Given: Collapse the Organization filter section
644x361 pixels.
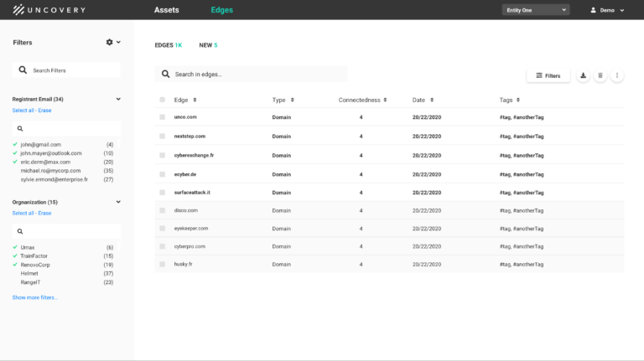Looking at the screenshot, I should 118,202.
